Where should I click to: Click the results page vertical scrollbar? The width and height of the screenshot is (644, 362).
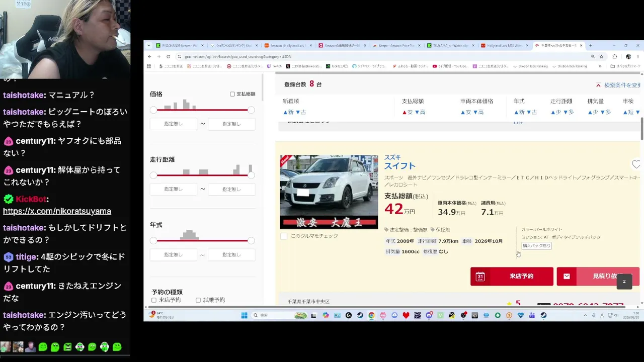tap(642, 129)
